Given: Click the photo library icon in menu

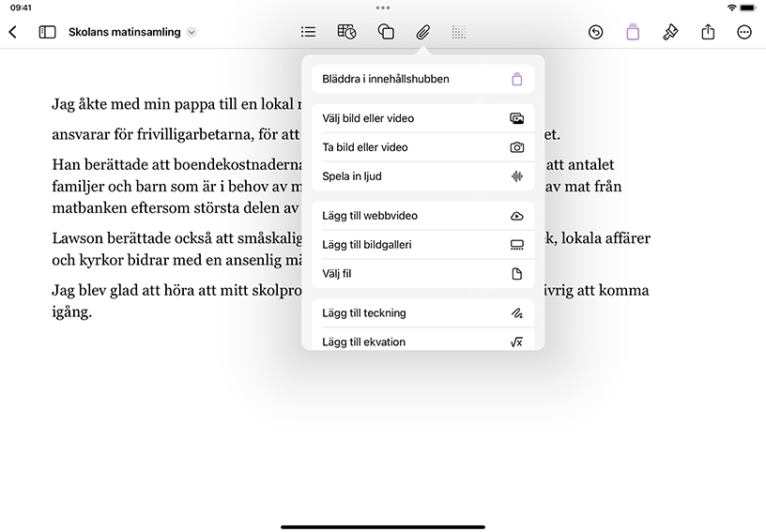Looking at the screenshot, I should pyautogui.click(x=517, y=118).
